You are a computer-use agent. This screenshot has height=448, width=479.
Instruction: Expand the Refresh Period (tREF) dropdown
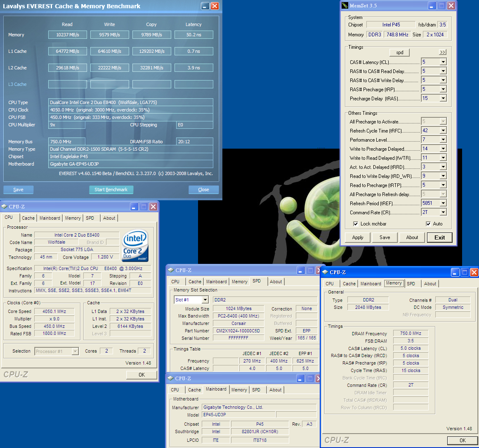443,203
